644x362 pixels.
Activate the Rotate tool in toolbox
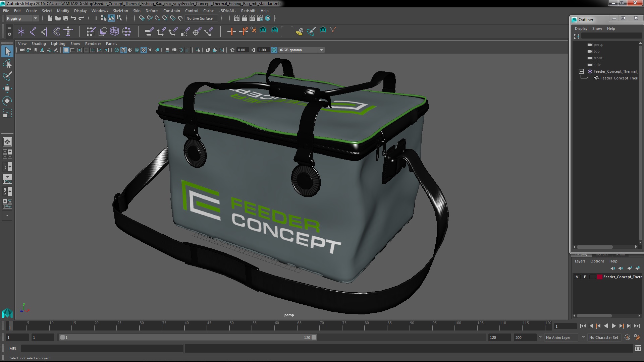(x=7, y=101)
